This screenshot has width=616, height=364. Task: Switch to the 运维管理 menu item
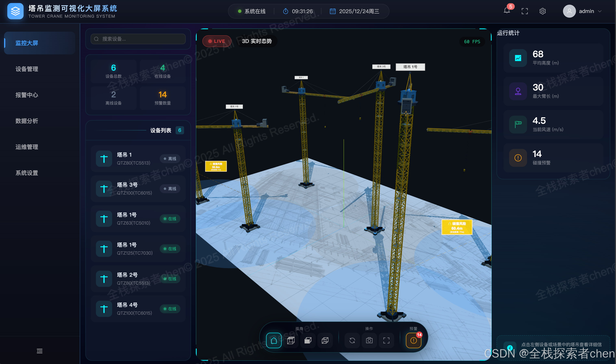tap(40, 147)
